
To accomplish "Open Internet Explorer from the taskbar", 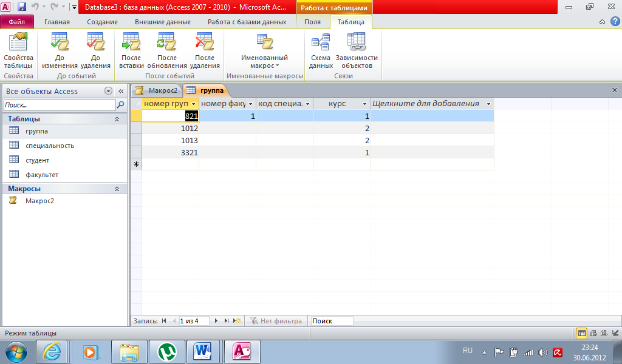I will (52, 352).
